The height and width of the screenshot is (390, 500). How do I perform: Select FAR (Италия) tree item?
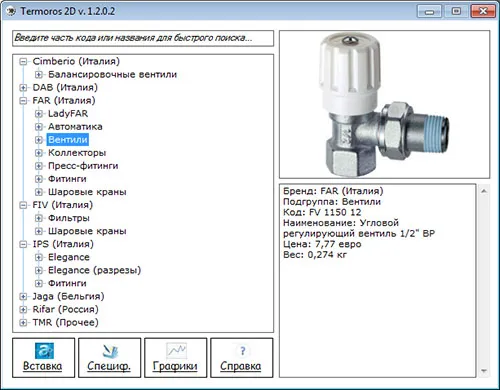64,101
